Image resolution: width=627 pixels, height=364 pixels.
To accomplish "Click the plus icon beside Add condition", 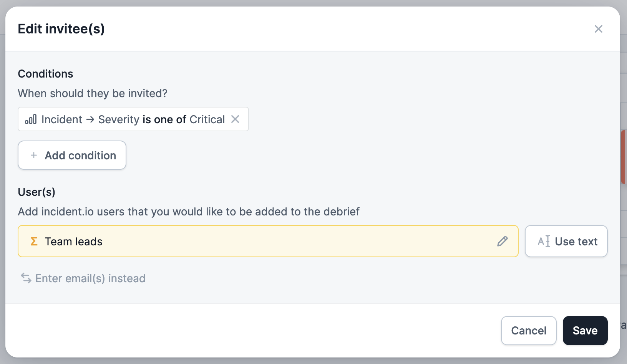I will [34, 155].
